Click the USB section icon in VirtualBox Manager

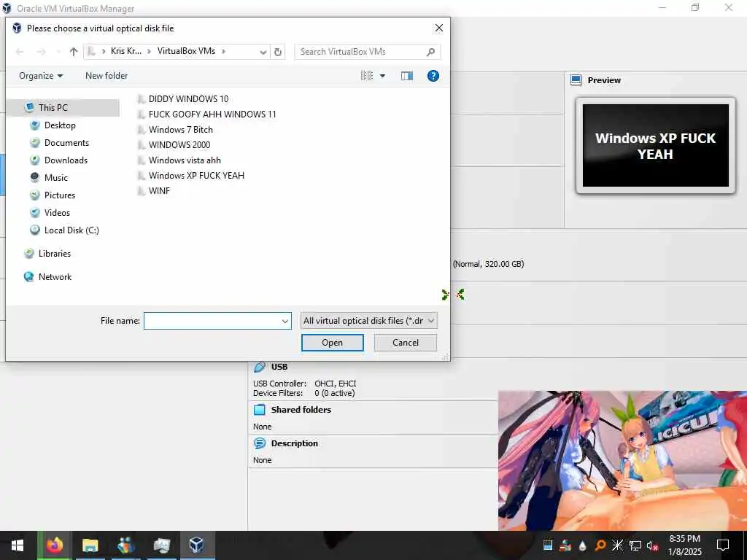pos(260,367)
